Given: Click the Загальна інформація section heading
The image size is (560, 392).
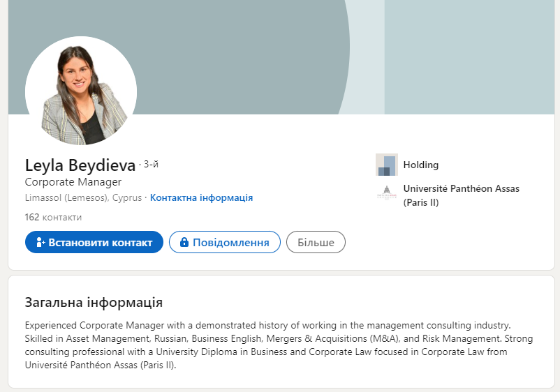Looking at the screenshot, I should tap(94, 303).
